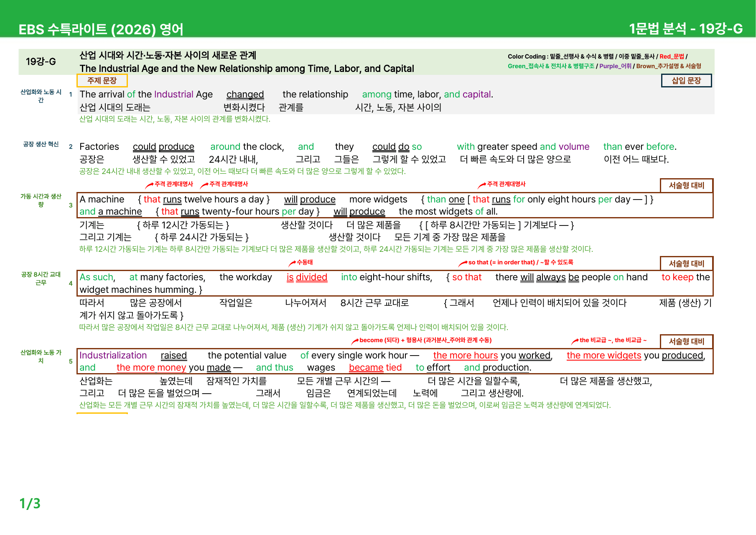The height and width of the screenshot is (535, 756).
Task: Click the side label '공장 생산 혁신'
Action: click(41, 144)
